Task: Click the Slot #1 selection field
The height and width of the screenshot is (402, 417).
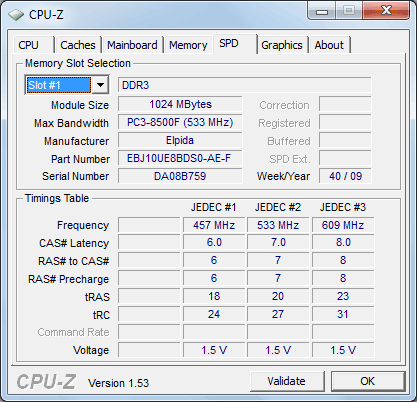Action: (59, 85)
